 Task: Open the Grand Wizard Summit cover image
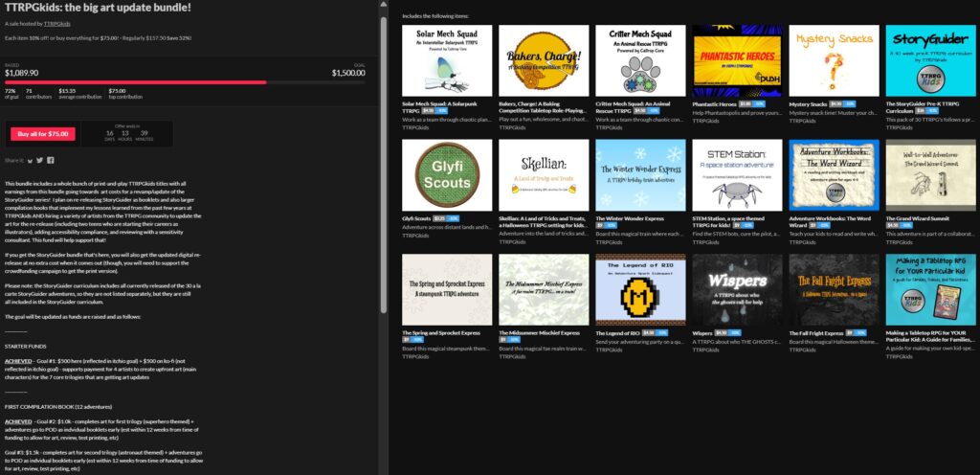pos(930,175)
